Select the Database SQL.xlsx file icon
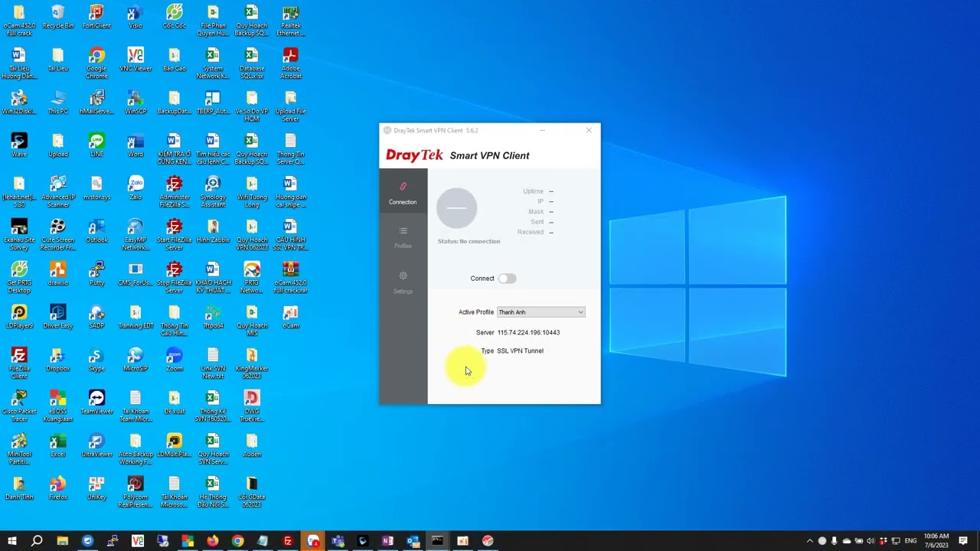The image size is (980, 551). pos(252,64)
